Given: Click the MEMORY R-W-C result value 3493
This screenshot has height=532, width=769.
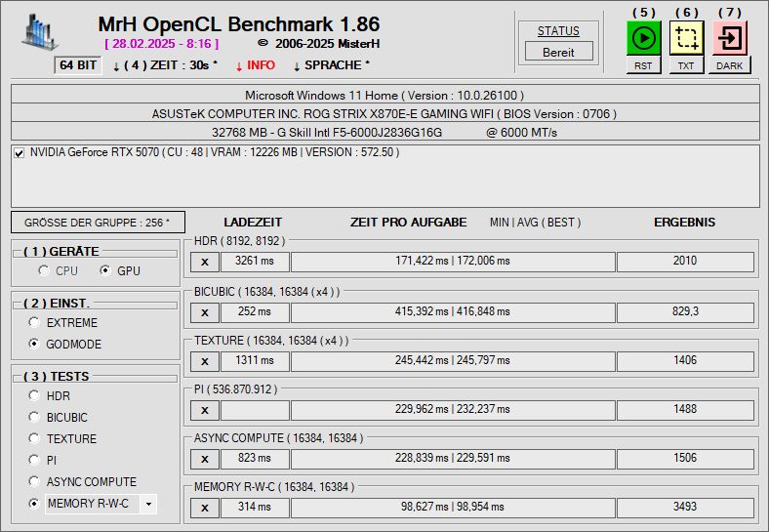Looking at the screenshot, I should tap(685, 508).
